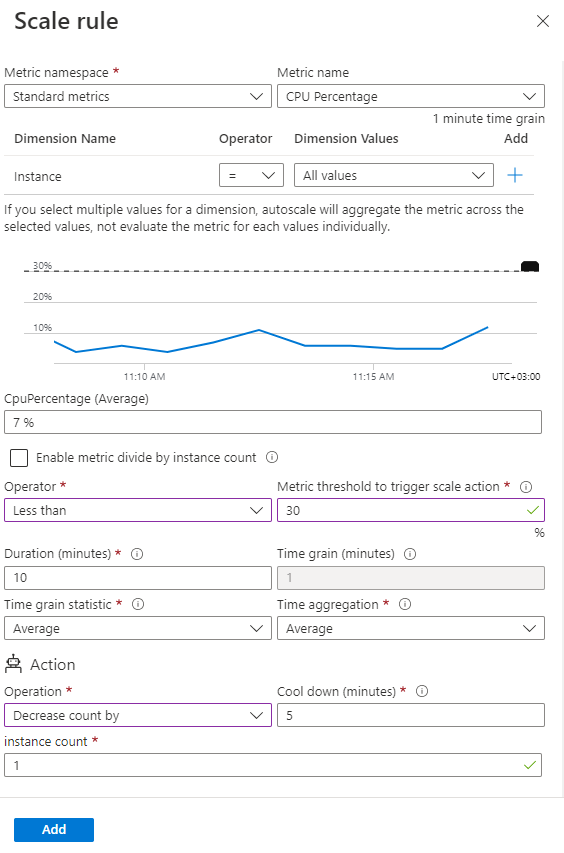Click the black marker on threshold line
The width and height of the screenshot is (564, 853).
click(x=530, y=267)
